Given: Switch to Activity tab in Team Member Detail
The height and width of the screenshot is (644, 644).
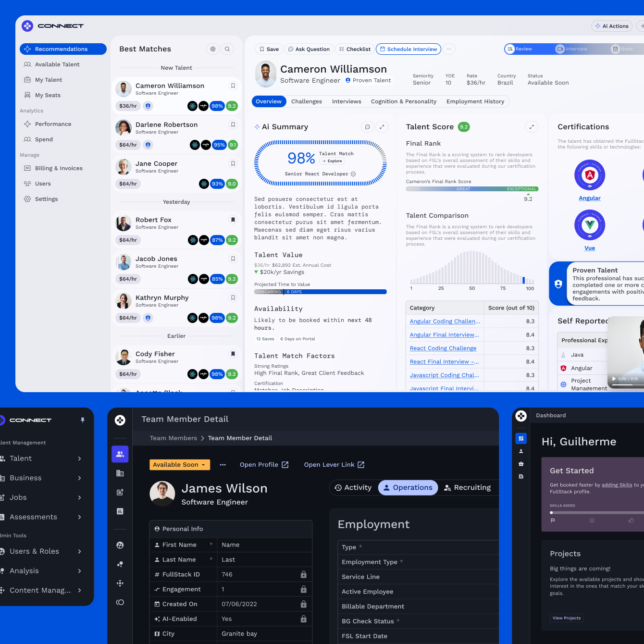Looking at the screenshot, I should pos(353,487).
